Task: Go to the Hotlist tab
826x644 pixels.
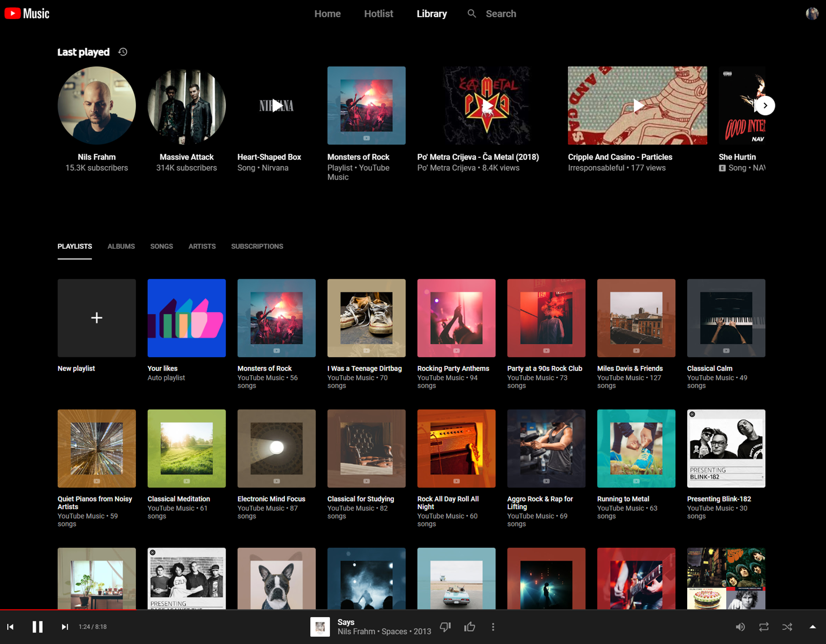Action: point(378,14)
